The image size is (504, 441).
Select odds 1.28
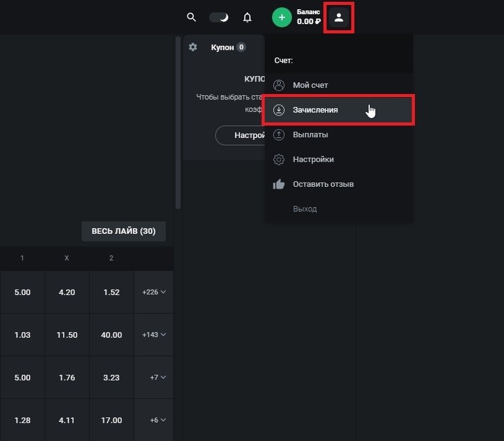pos(22,420)
